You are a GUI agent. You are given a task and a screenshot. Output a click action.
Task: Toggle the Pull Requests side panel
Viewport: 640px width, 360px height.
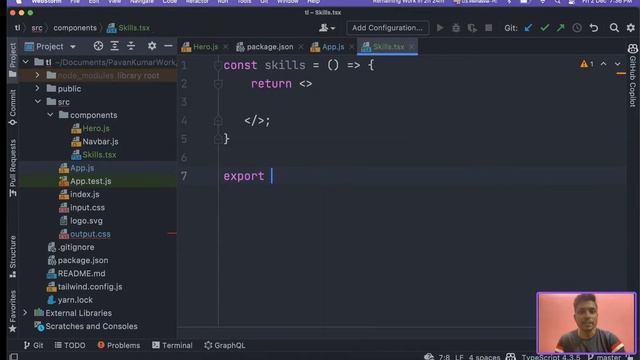point(13,168)
